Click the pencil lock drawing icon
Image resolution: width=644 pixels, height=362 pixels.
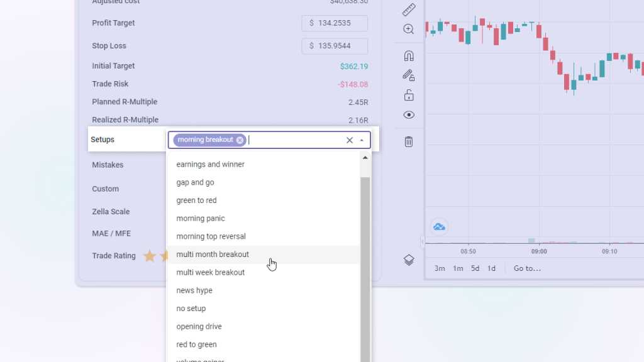coord(409,74)
